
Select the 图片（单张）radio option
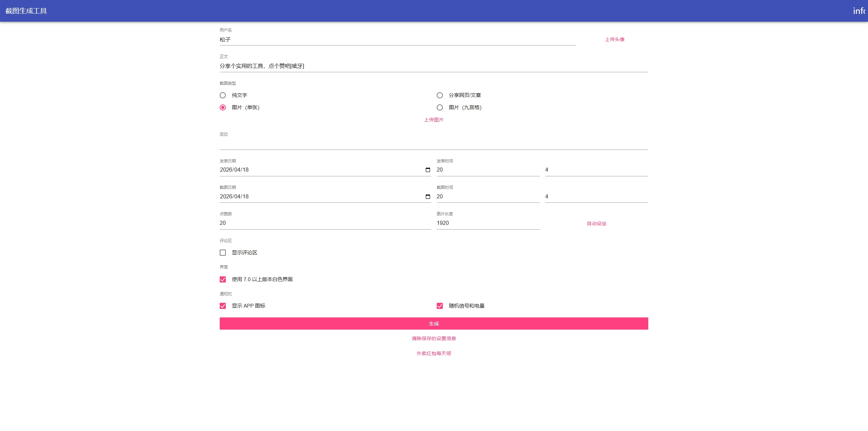[x=223, y=107]
